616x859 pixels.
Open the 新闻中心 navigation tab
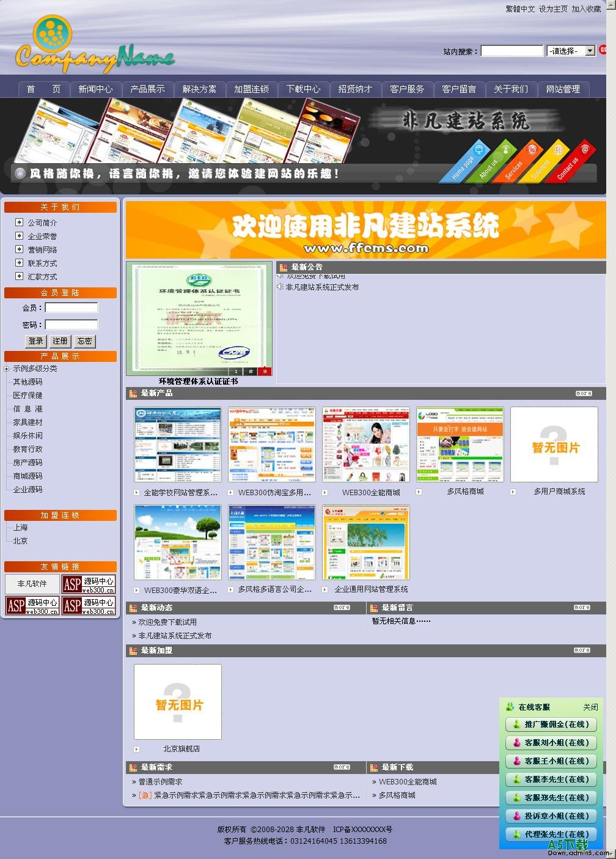coord(95,89)
